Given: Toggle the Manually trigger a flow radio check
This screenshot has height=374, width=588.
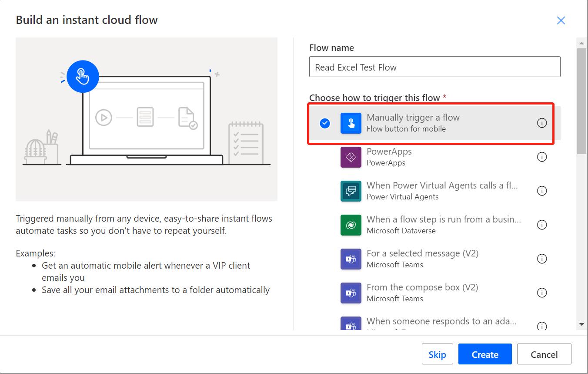Looking at the screenshot, I should click(x=325, y=124).
